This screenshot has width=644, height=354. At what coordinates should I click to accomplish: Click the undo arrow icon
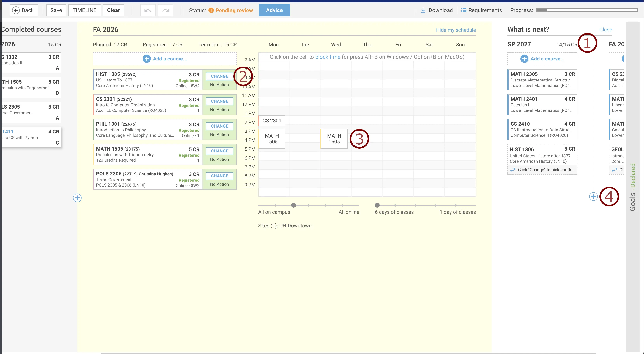point(148,10)
